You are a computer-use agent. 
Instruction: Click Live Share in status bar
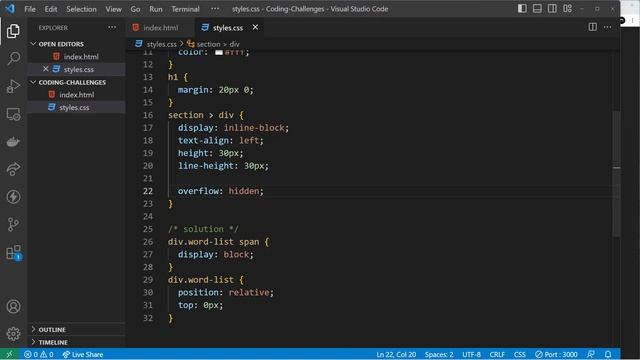point(83,354)
